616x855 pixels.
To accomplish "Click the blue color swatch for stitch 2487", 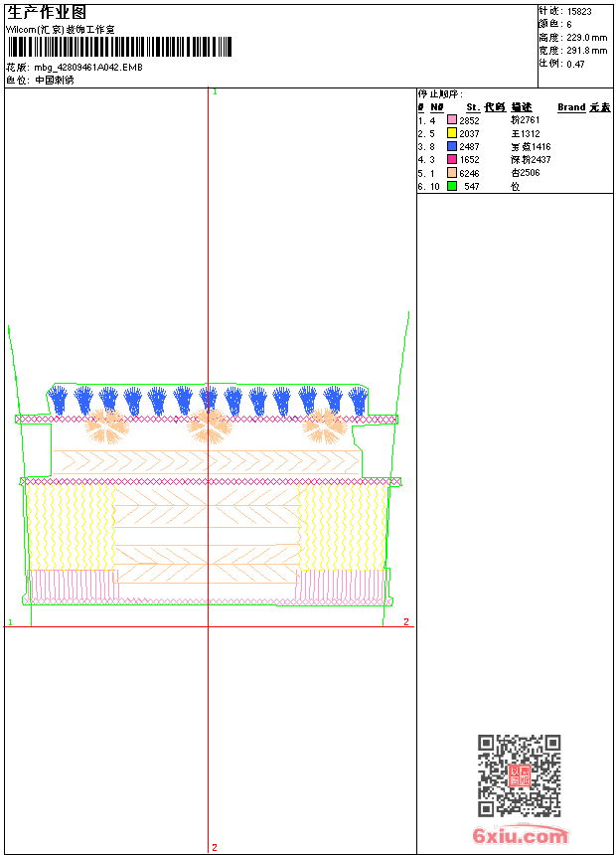I will 452,146.
